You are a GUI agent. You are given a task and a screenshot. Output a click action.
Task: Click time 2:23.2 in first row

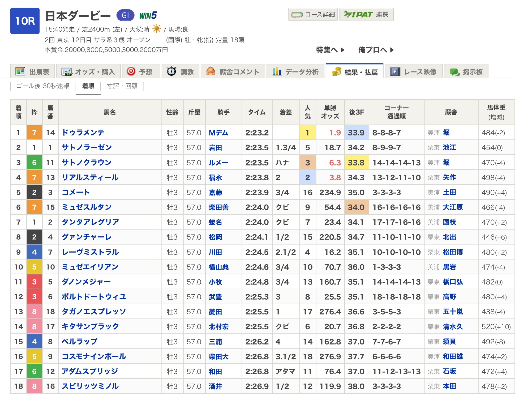(x=257, y=132)
